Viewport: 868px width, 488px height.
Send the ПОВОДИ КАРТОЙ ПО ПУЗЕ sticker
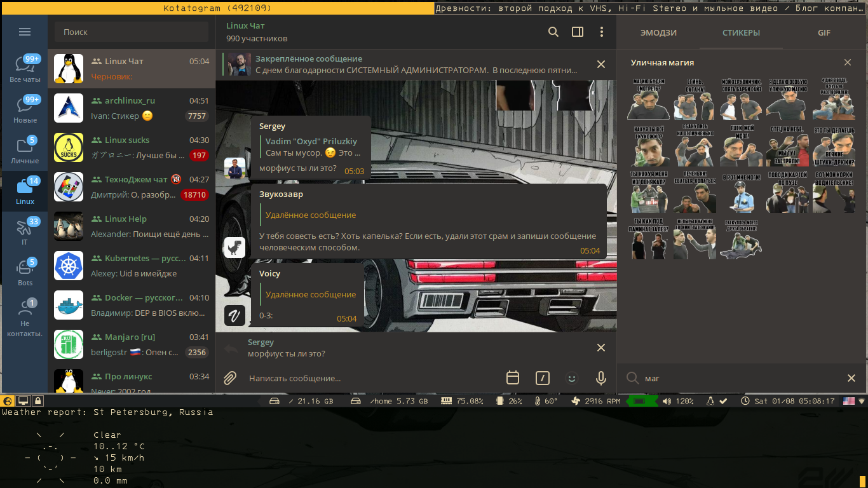point(787,193)
